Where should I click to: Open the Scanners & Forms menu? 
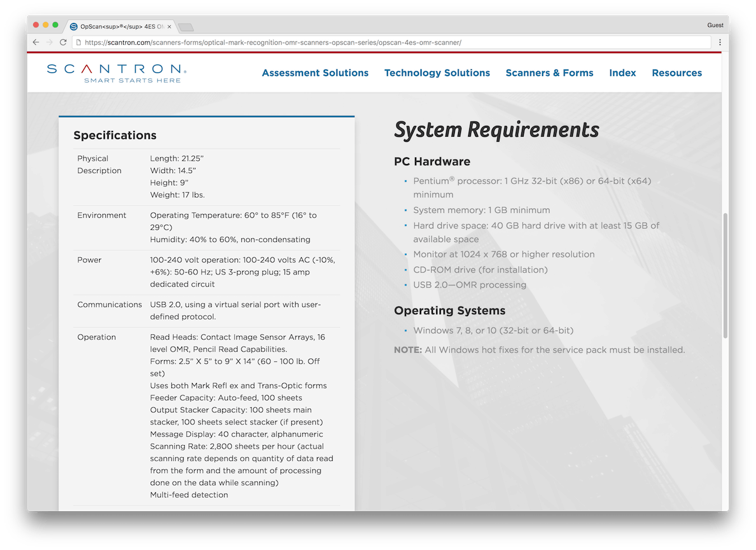pos(549,73)
